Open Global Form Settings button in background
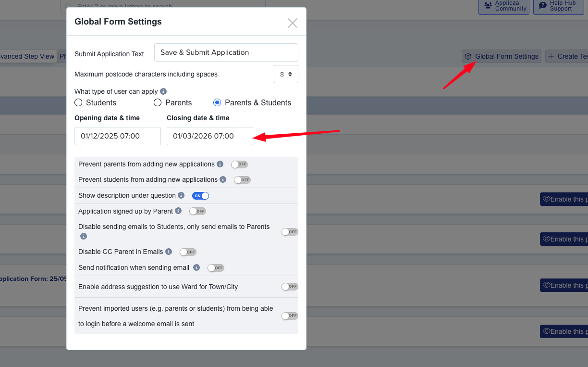The width and height of the screenshot is (588, 367). point(502,56)
